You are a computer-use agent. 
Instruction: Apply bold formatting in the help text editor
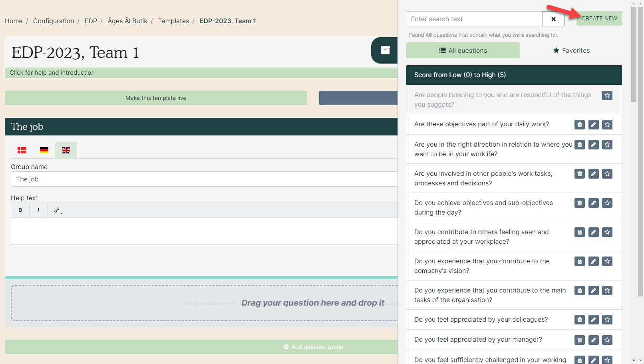pyautogui.click(x=20, y=210)
